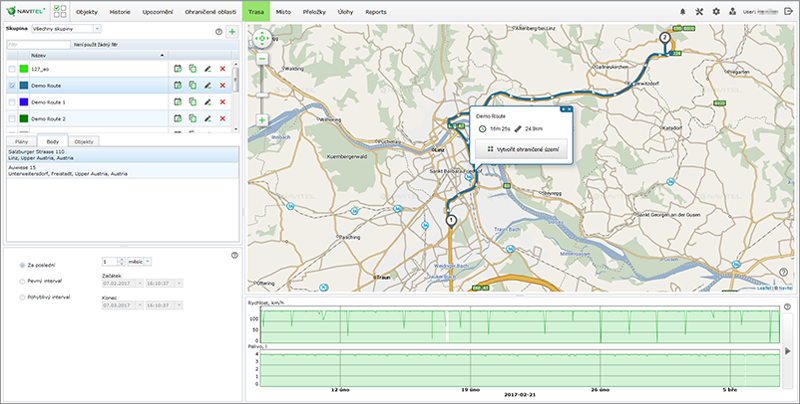Edit Demo Route with pencil icon
This screenshot has width=800, height=404.
pyautogui.click(x=208, y=86)
